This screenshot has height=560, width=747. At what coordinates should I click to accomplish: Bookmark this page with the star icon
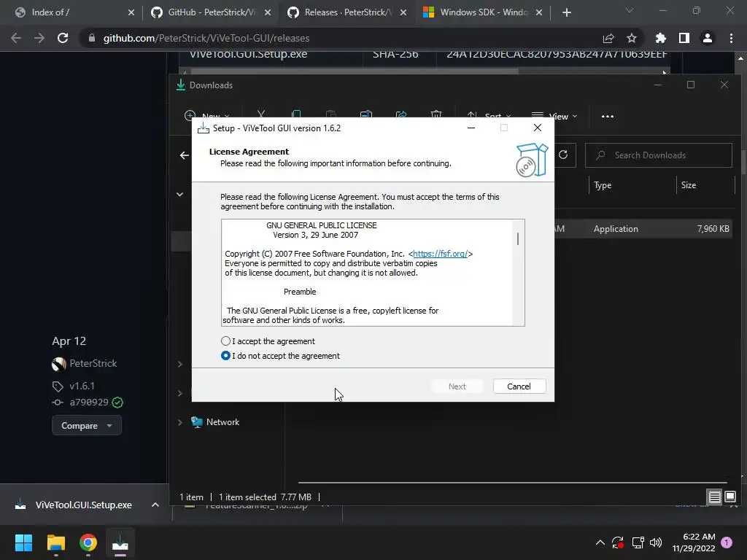click(631, 38)
